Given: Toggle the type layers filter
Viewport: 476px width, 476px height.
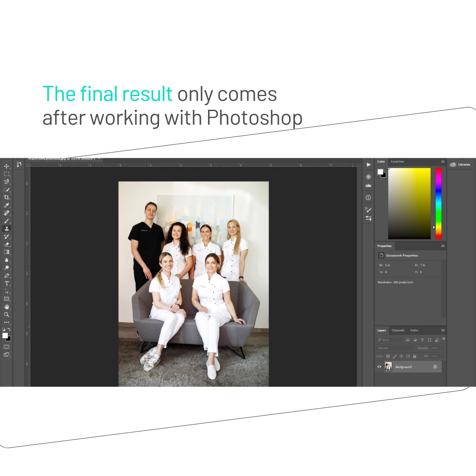Looking at the screenshot, I should [x=422, y=340].
